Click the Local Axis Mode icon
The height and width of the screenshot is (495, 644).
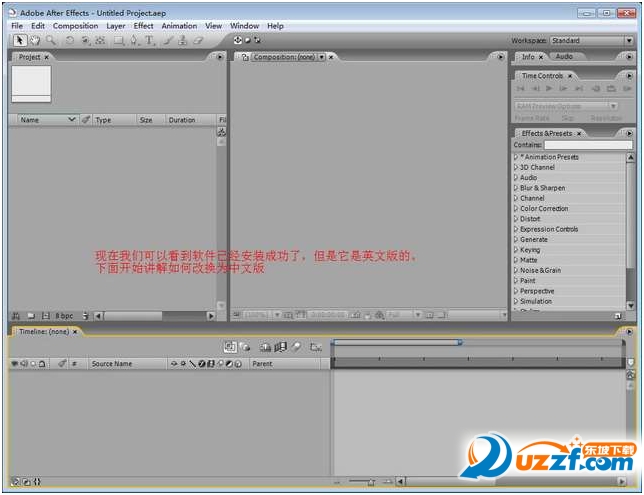(x=237, y=40)
